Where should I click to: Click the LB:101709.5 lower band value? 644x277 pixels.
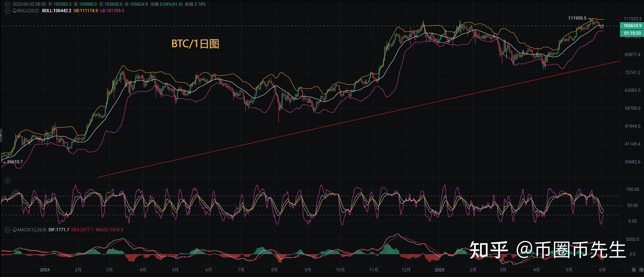pos(112,11)
